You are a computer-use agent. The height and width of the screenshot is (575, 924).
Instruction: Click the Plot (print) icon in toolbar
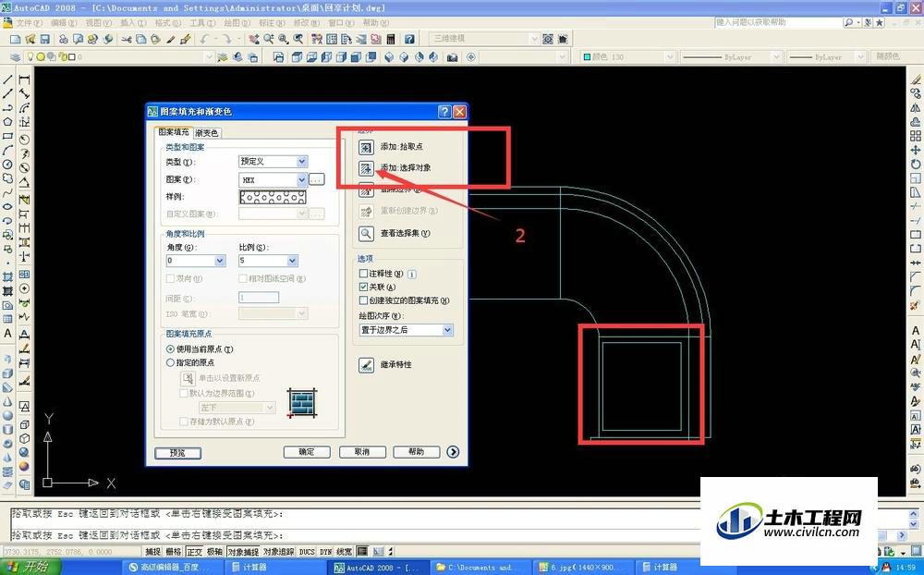63,39
